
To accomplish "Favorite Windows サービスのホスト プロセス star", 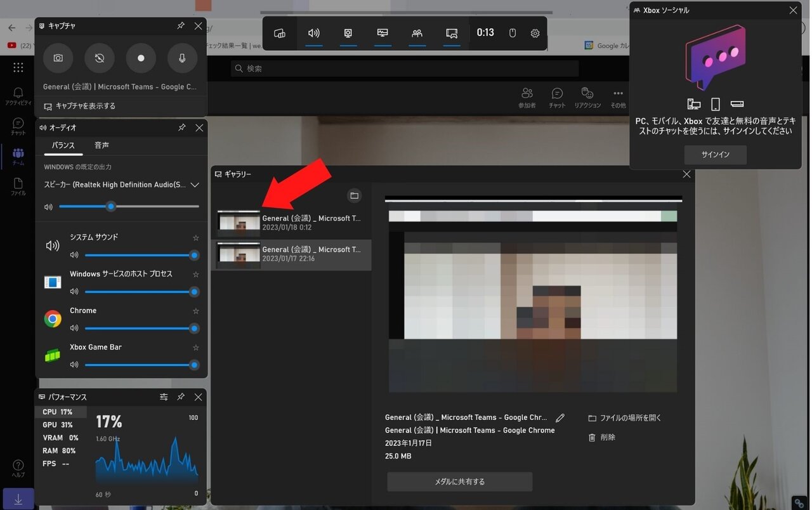I will click(x=195, y=275).
